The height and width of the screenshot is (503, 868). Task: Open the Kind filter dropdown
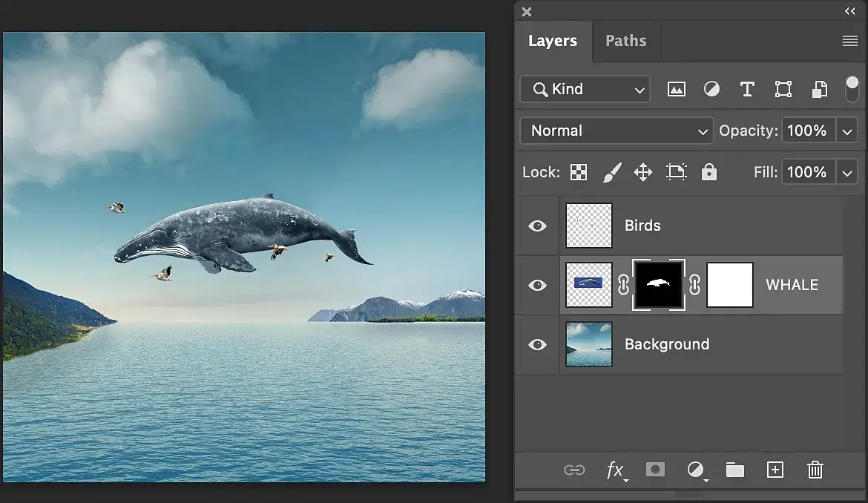click(x=585, y=89)
